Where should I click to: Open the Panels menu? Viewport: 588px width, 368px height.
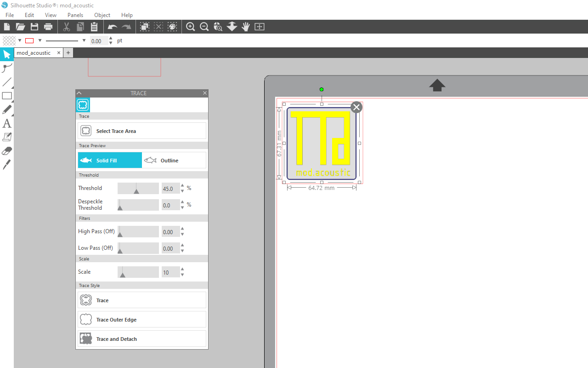pos(75,15)
